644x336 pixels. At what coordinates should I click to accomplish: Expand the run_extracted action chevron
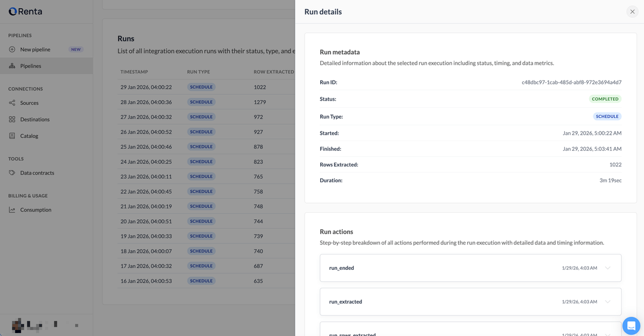point(608,301)
